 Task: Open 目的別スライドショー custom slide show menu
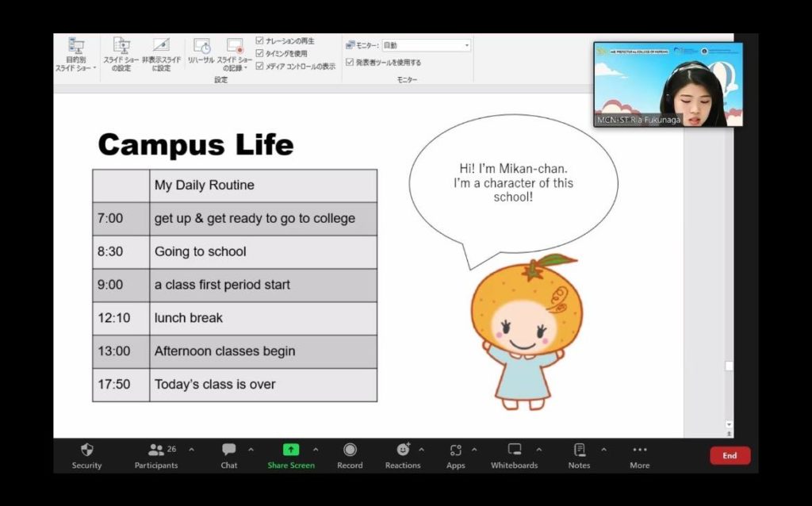76,55
